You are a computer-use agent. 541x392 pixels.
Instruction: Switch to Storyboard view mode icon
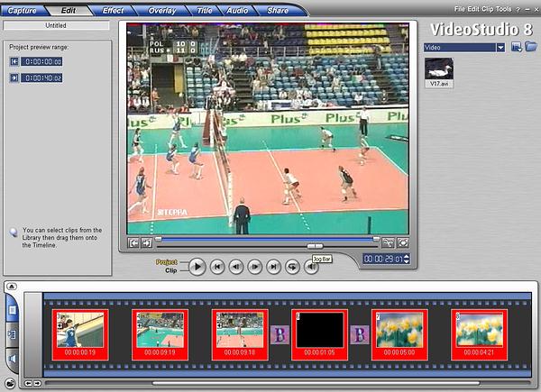tap(12, 309)
